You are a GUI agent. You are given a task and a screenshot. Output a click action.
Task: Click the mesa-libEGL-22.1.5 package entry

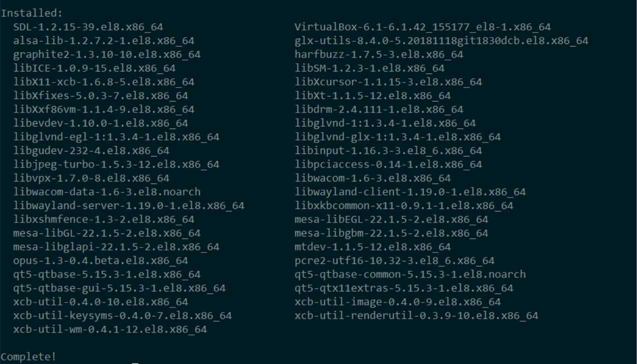click(391, 219)
